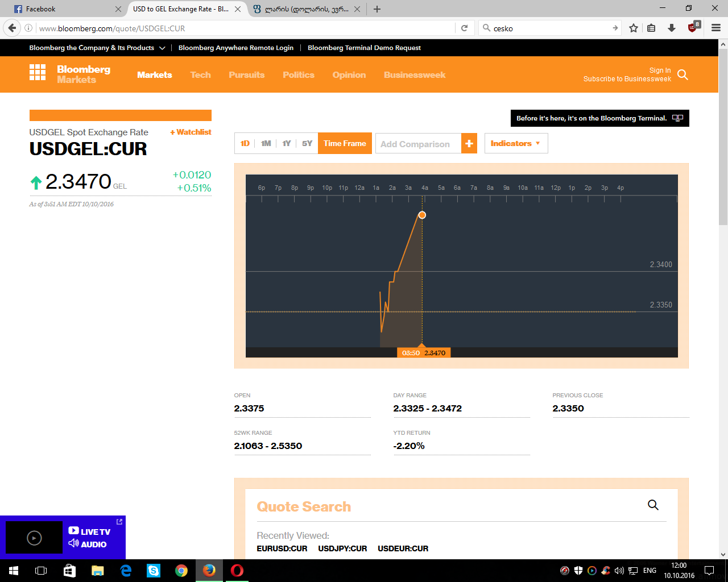
Task: Launch Windows Store from the taskbar
Action: 69,571
